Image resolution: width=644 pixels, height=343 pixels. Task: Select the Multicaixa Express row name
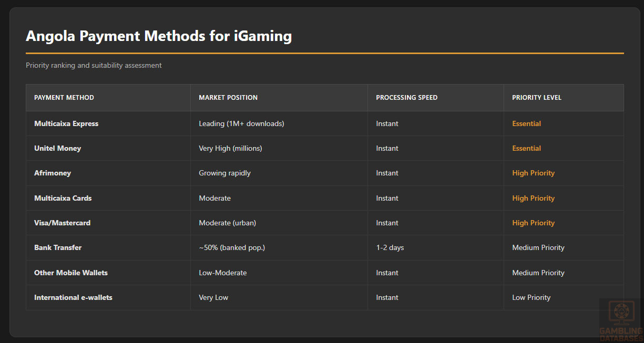coord(66,124)
